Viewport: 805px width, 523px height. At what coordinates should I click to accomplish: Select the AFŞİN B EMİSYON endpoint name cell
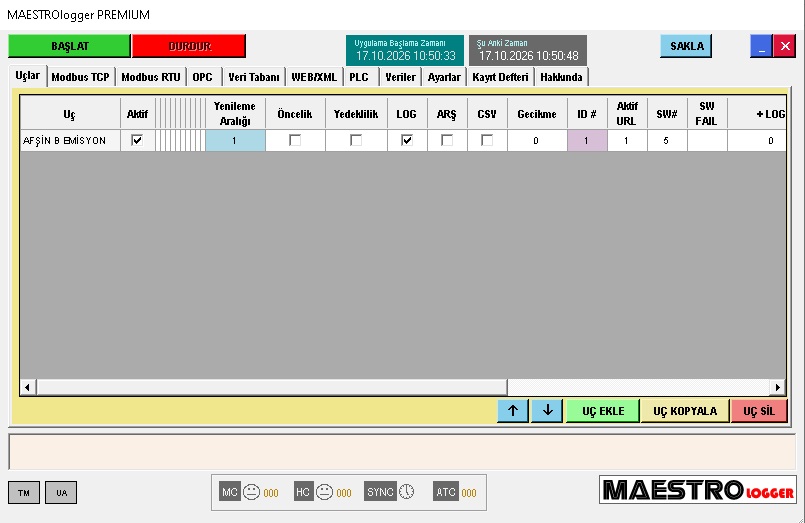(x=70, y=141)
